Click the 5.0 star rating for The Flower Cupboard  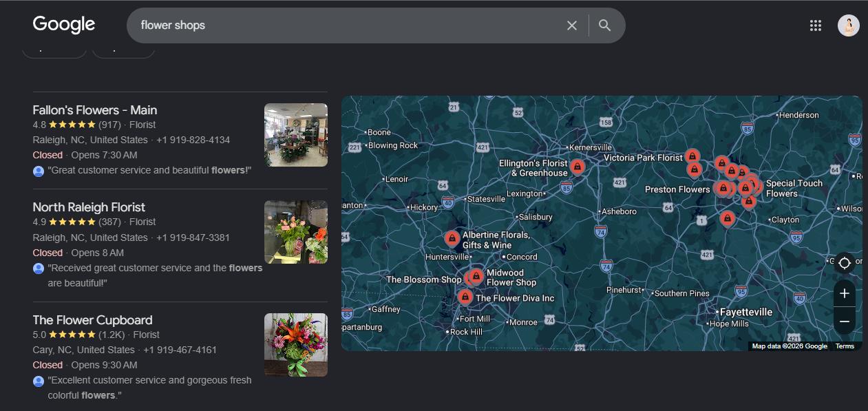pos(79,335)
